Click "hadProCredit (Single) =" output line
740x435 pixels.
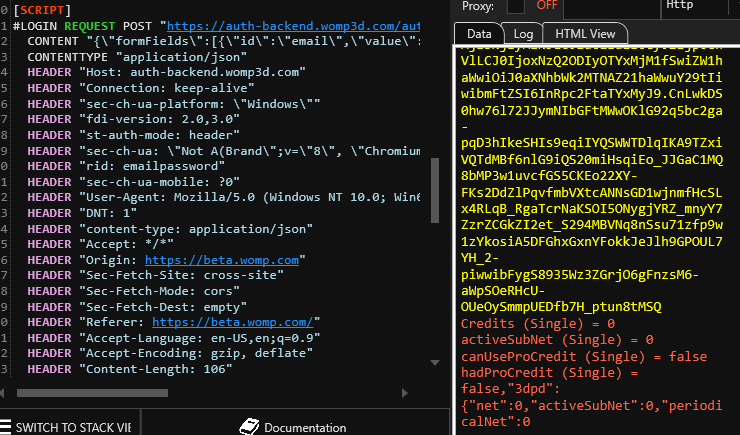click(550, 373)
